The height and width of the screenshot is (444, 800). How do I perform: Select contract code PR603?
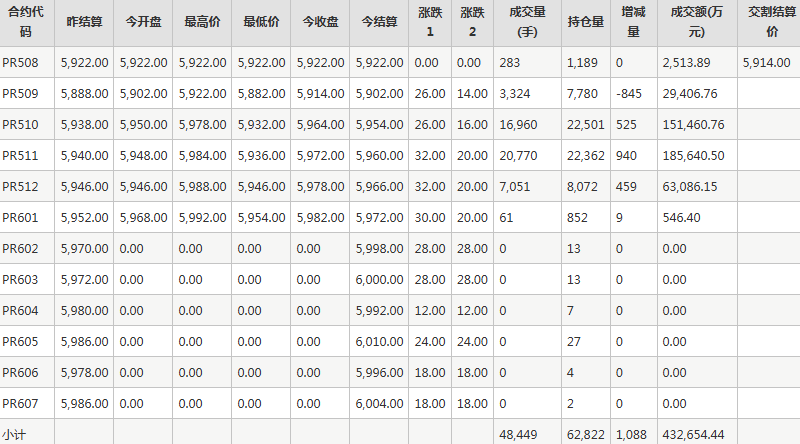(20, 280)
